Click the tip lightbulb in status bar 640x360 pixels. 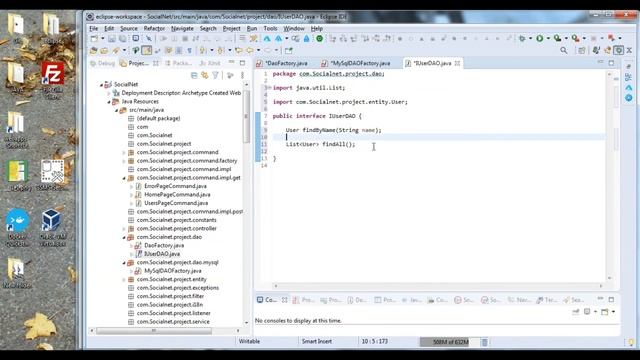pos(631,342)
